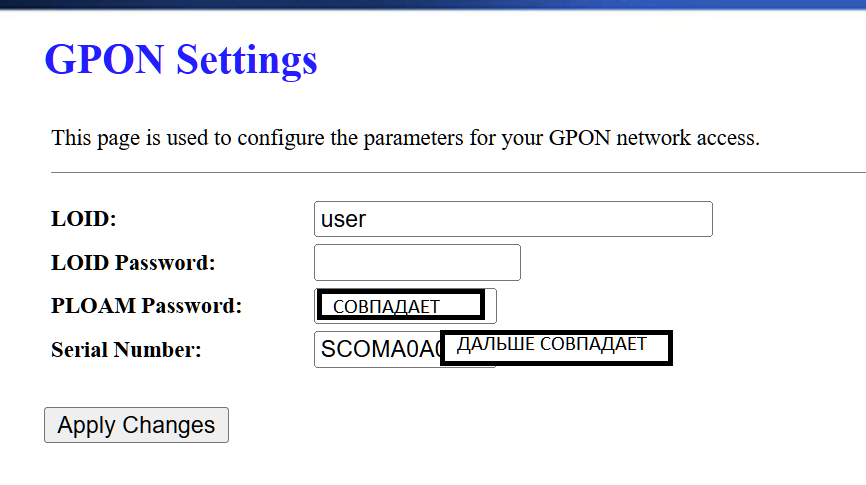Click the bold LOID: label
This screenshot has height=485, width=866.
(x=84, y=219)
